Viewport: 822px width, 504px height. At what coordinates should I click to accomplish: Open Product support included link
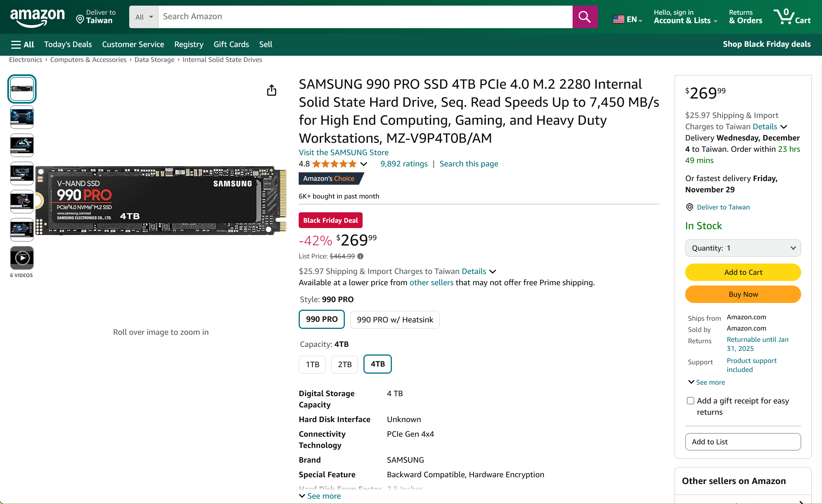(751, 365)
